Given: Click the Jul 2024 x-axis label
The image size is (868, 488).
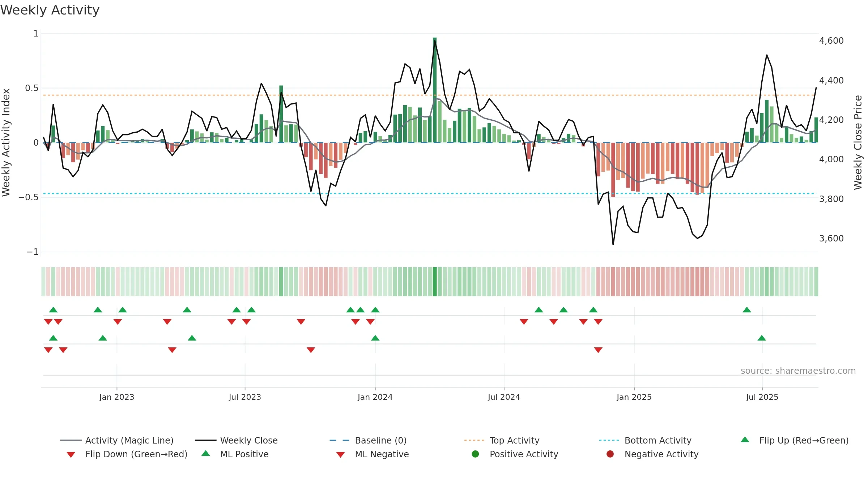Looking at the screenshot, I should point(504,397).
